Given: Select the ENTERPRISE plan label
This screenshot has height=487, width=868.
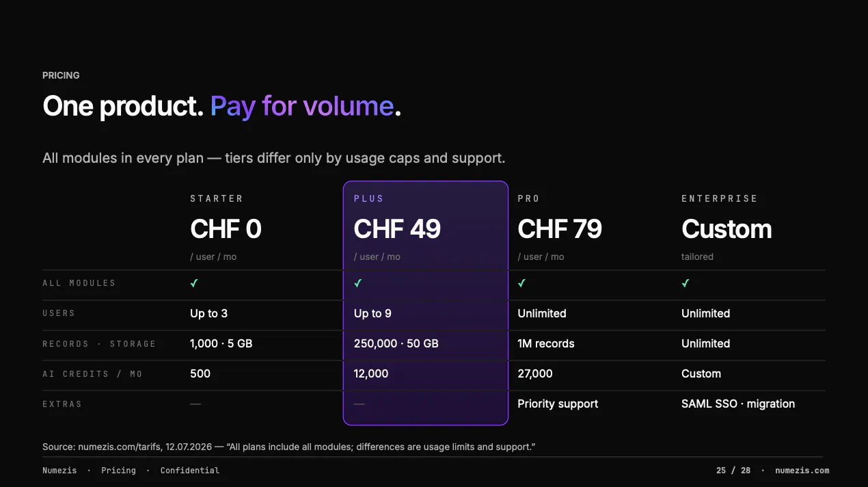Looking at the screenshot, I should (720, 198).
